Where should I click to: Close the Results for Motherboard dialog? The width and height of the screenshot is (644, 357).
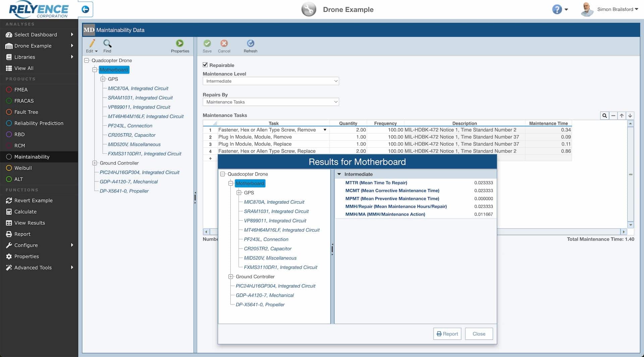pyautogui.click(x=479, y=333)
